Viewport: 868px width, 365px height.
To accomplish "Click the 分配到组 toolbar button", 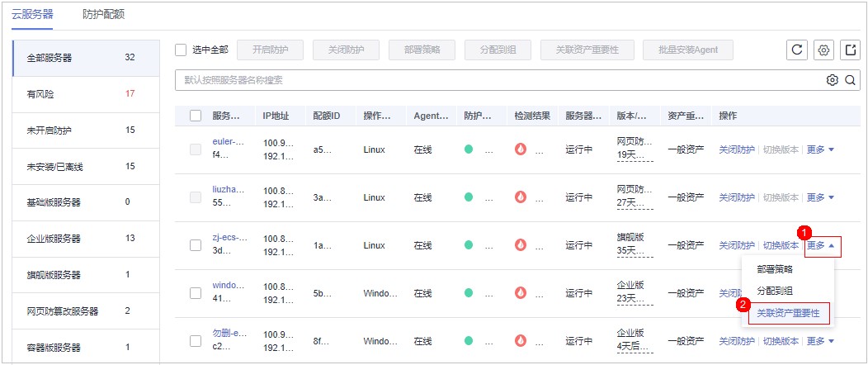I will click(498, 50).
